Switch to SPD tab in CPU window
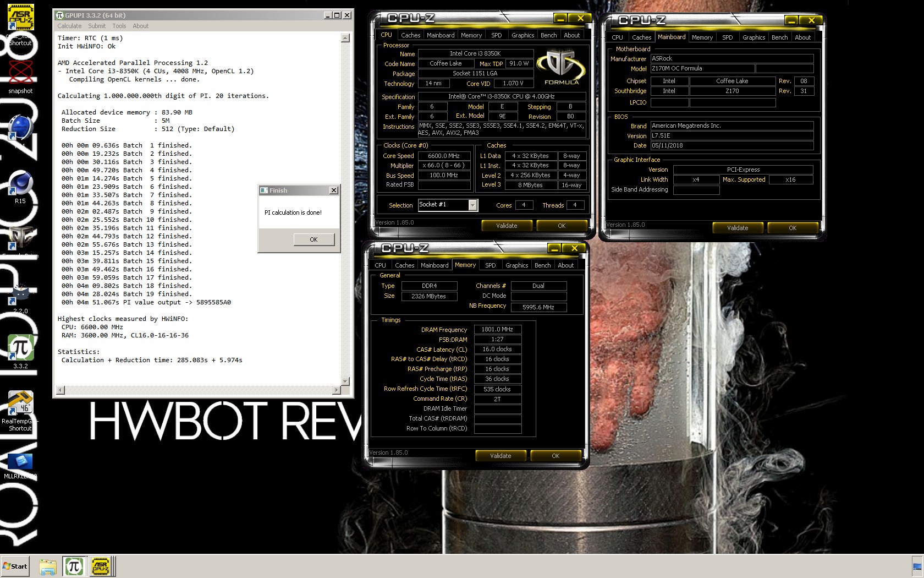Screen dimensions: 924x578 coord(497,35)
